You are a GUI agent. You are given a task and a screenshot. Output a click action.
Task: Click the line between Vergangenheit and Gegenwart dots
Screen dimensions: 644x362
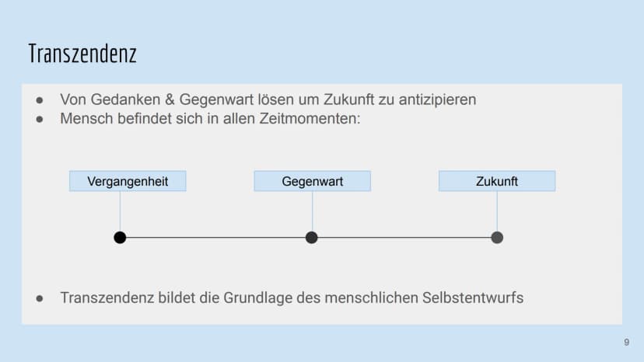[x=215, y=238]
